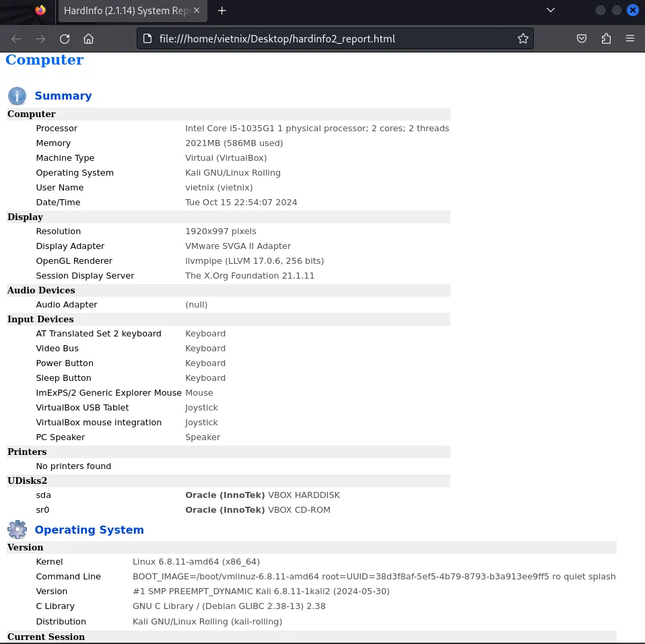
Task: Click the No printers found text
Action: pyautogui.click(x=73, y=466)
